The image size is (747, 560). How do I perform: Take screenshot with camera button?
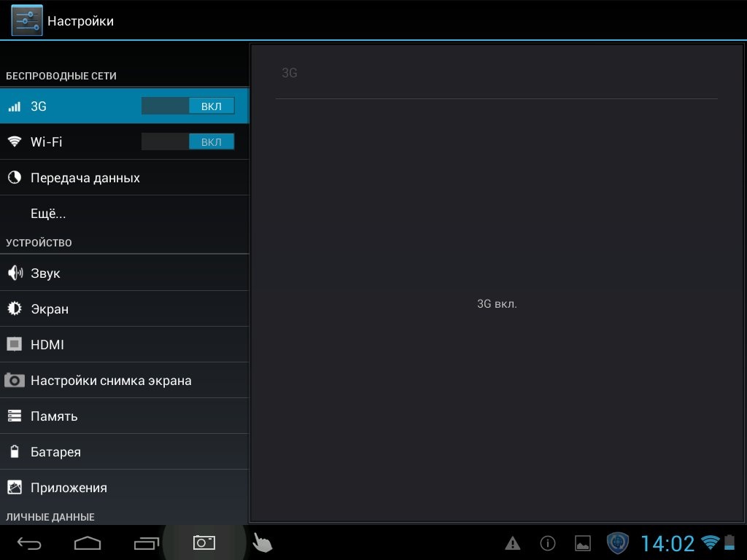pyautogui.click(x=204, y=542)
